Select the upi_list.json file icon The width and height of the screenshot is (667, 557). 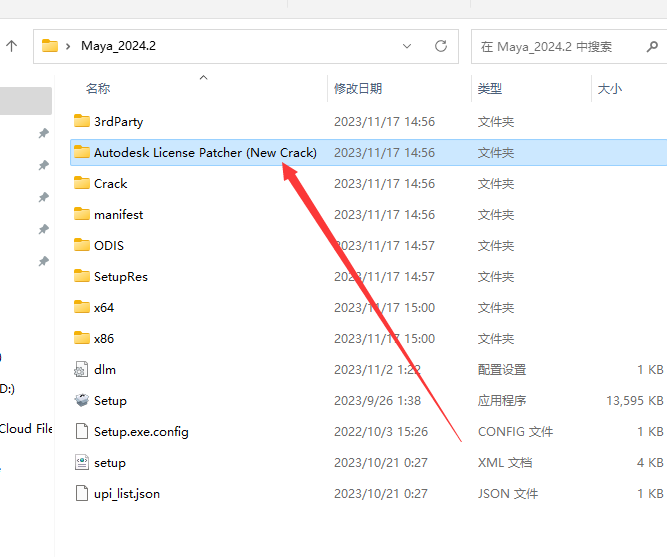[x=82, y=494]
